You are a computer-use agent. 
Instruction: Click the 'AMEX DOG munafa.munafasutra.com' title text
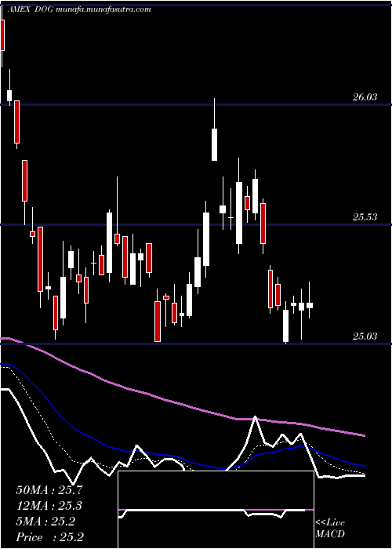pos(78,9)
